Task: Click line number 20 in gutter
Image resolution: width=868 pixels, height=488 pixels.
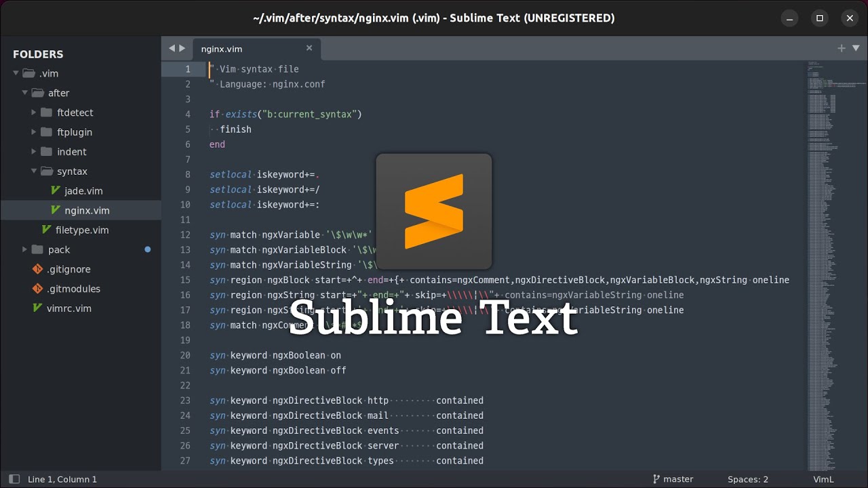Action: [x=185, y=355]
